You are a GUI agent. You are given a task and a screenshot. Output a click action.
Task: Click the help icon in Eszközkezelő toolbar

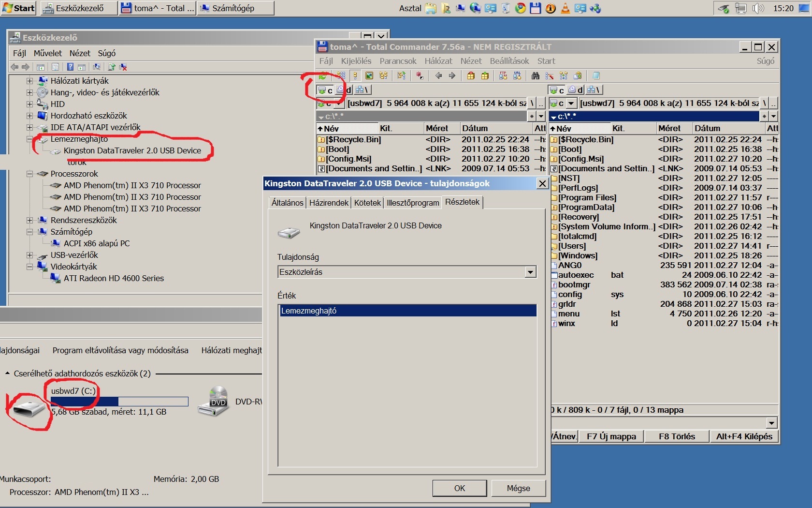click(70, 67)
